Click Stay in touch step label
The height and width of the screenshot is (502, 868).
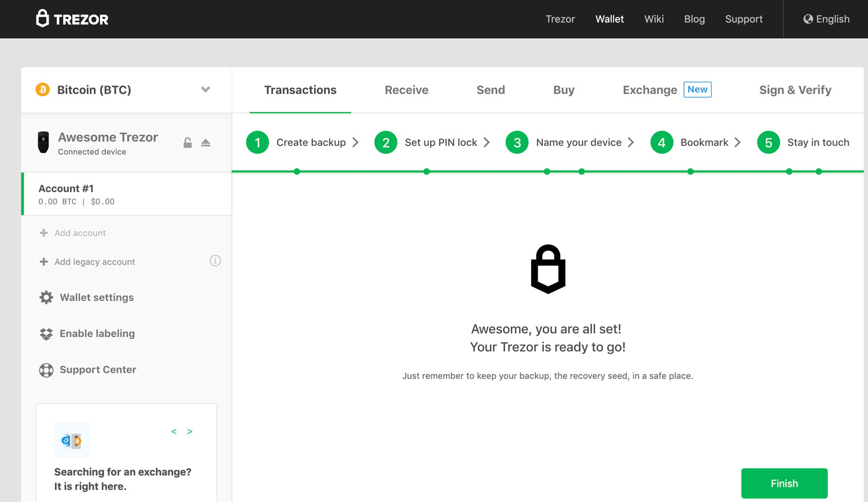coord(818,142)
